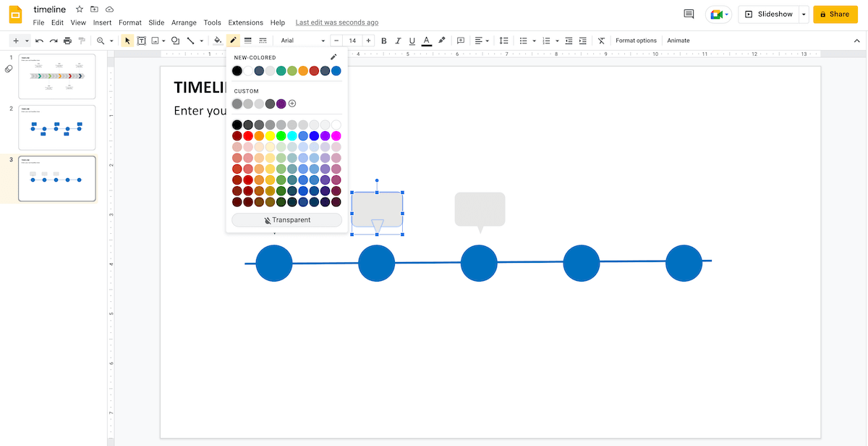
Task: Open the Arial font dropdown
Action: pyautogui.click(x=302, y=41)
